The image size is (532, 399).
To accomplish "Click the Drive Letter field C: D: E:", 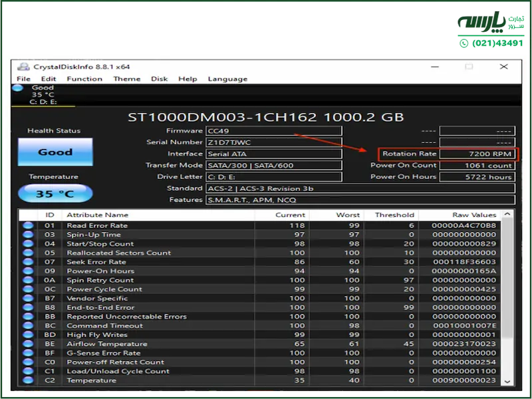I will (x=273, y=177).
